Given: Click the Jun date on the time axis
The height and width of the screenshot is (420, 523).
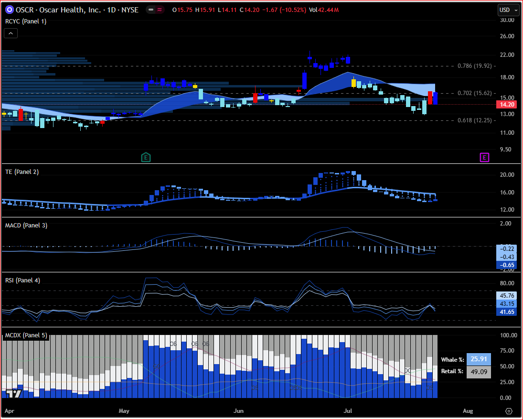Looking at the screenshot, I should 238,411.
